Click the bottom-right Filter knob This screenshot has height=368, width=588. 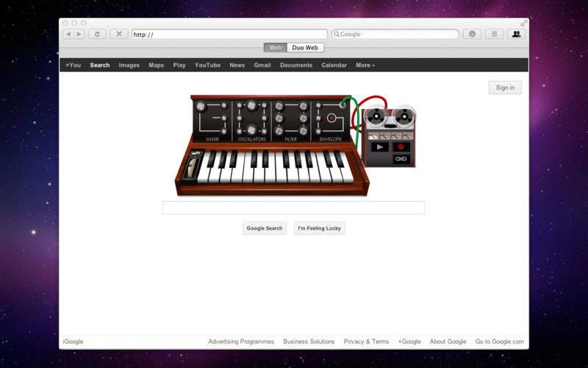[x=304, y=131]
